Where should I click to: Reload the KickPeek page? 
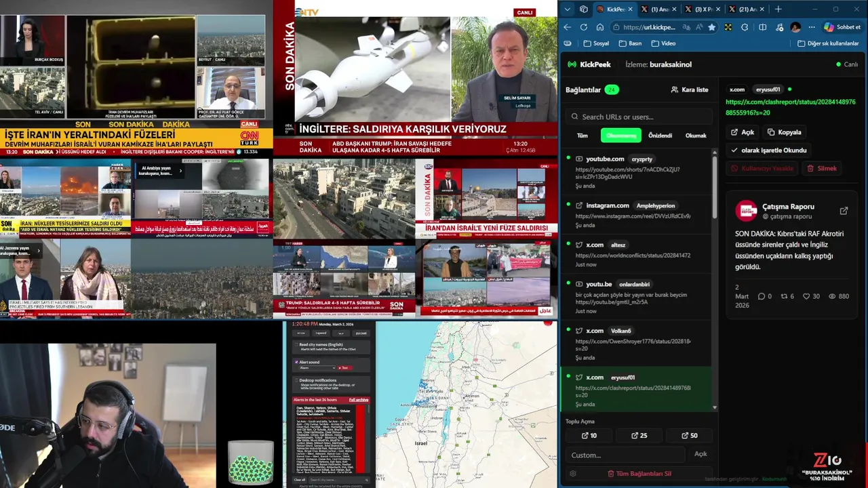[x=584, y=27]
